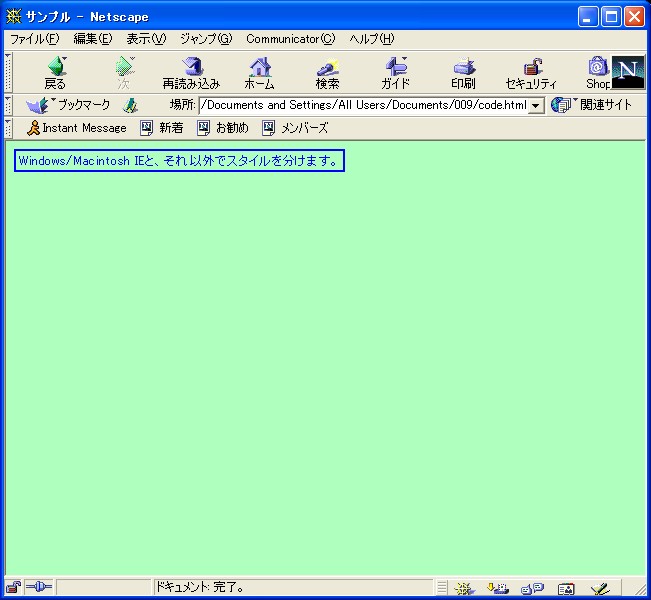Print the page with 印刷
The width and height of the screenshot is (651, 600).
click(x=464, y=73)
